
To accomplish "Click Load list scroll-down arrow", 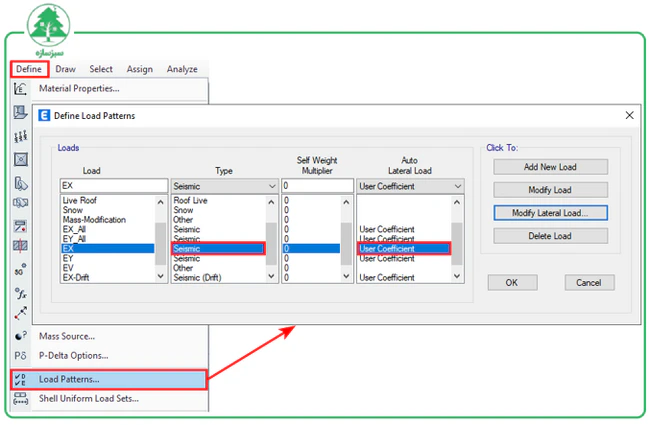I will [x=161, y=276].
